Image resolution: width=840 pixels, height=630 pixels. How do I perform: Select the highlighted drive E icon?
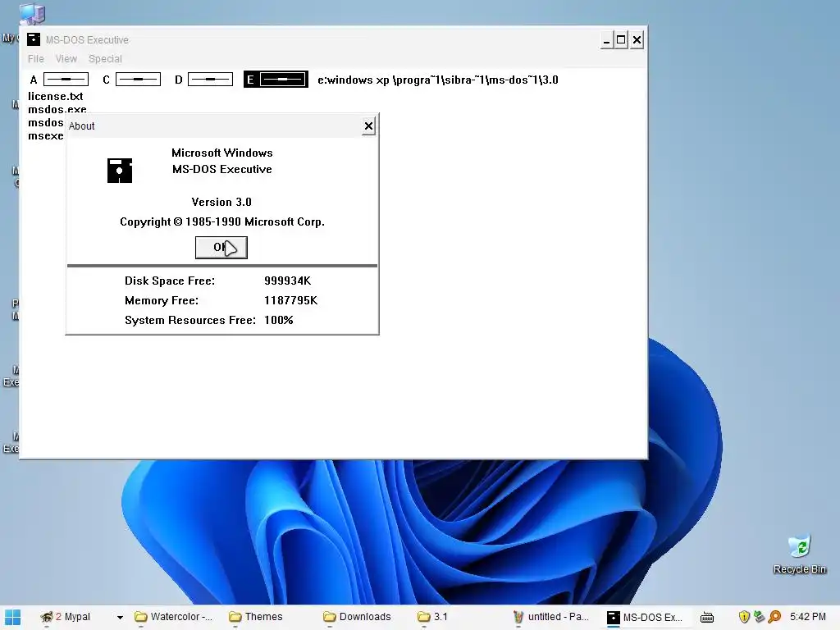pyautogui.click(x=276, y=80)
